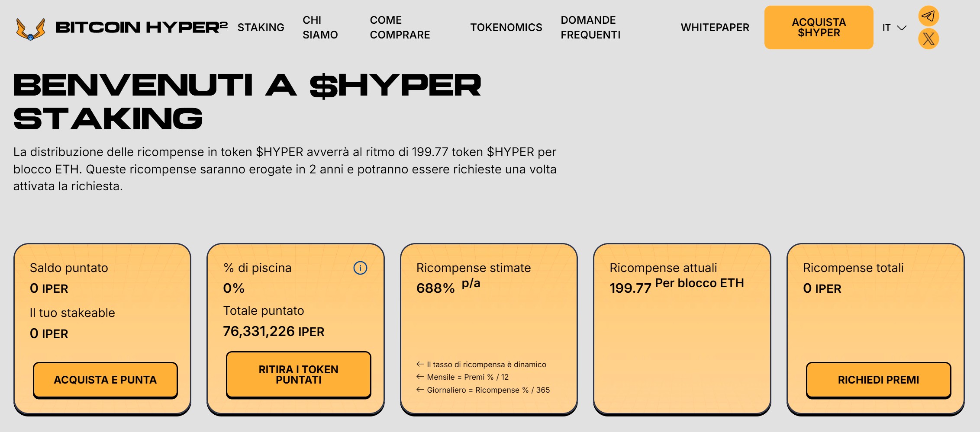Open the Whitepaper link
Image resolution: width=980 pixels, height=432 pixels.
(x=715, y=28)
